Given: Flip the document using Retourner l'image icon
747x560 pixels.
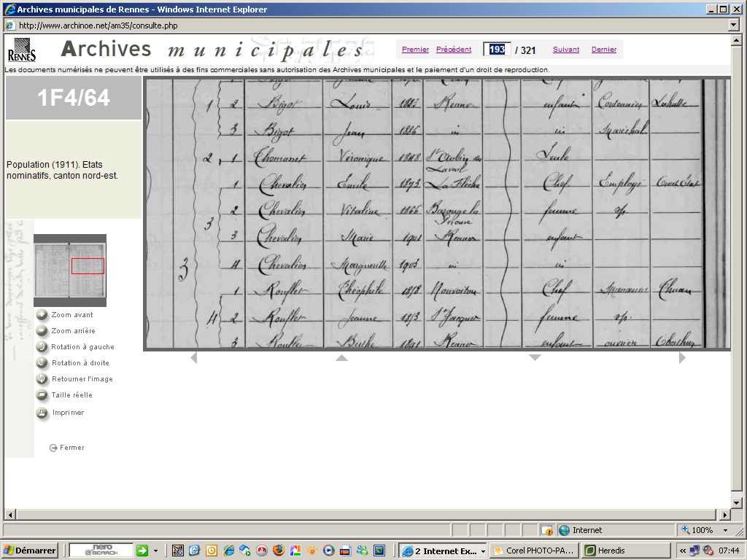Looking at the screenshot, I should [42, 379].
